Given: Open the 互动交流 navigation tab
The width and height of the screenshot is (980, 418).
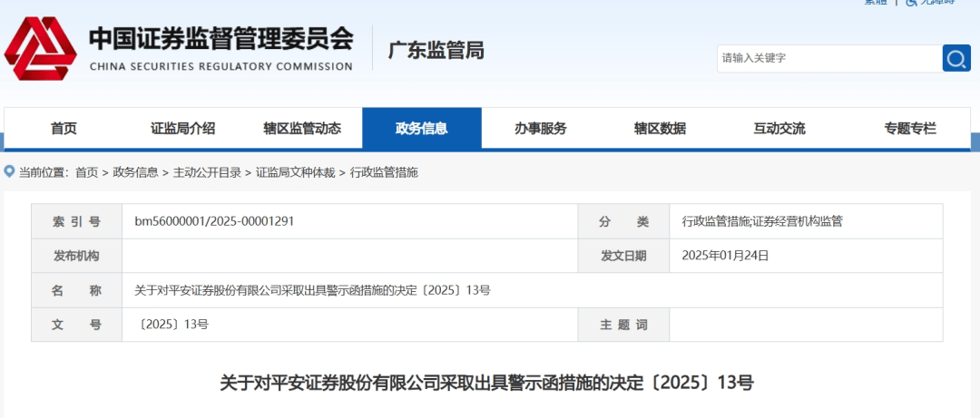Looking at the screenshot, I should click(779, 129).
